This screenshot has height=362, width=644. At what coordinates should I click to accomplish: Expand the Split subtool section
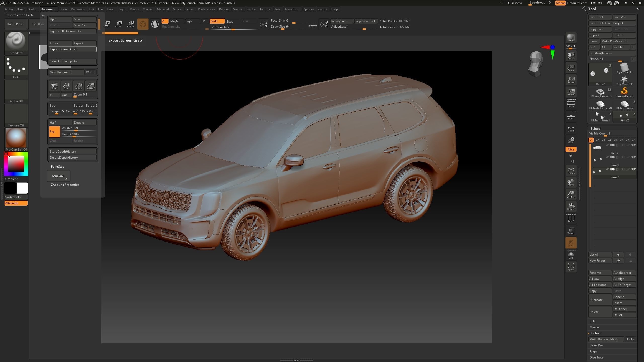click(x=593, y=321)
